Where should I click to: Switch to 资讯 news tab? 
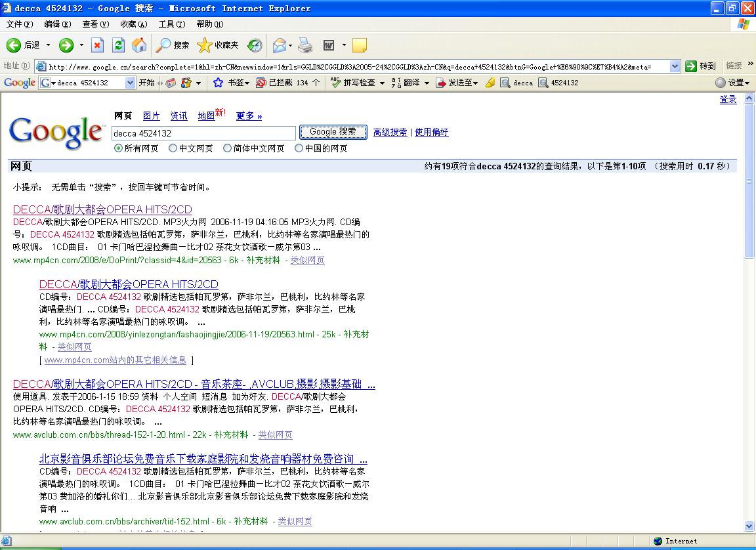[179, 116]
